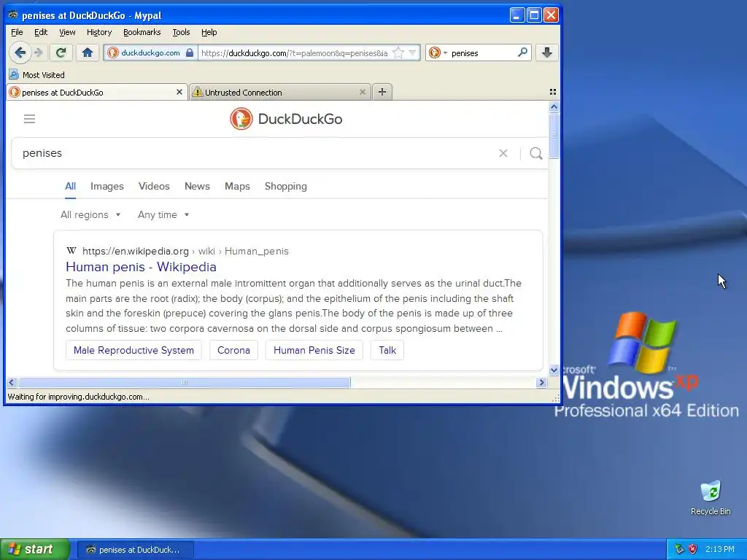Click the network tray icon
The image size is (747, 560).
tap(679, 549)
